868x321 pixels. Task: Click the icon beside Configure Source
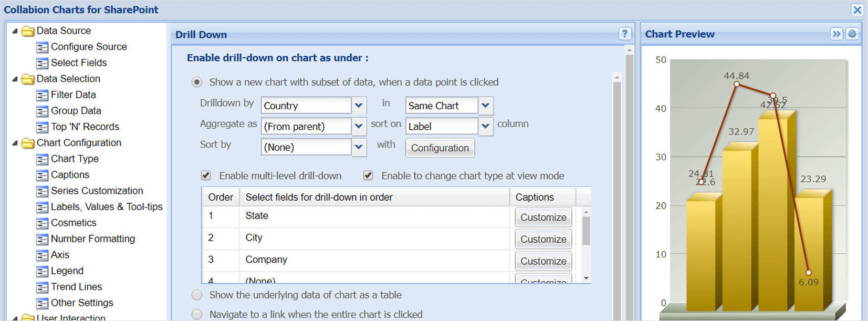[x=42, y=47]
